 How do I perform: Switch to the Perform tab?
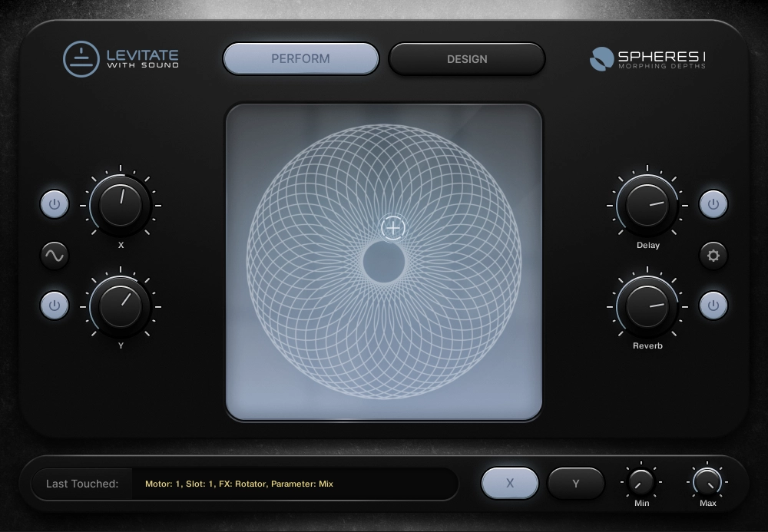[x=301, y=59]
